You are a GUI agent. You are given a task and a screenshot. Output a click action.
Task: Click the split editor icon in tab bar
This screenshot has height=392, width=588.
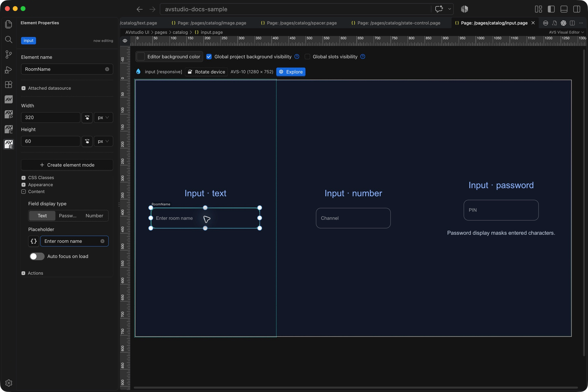click(x=572, y=23)
